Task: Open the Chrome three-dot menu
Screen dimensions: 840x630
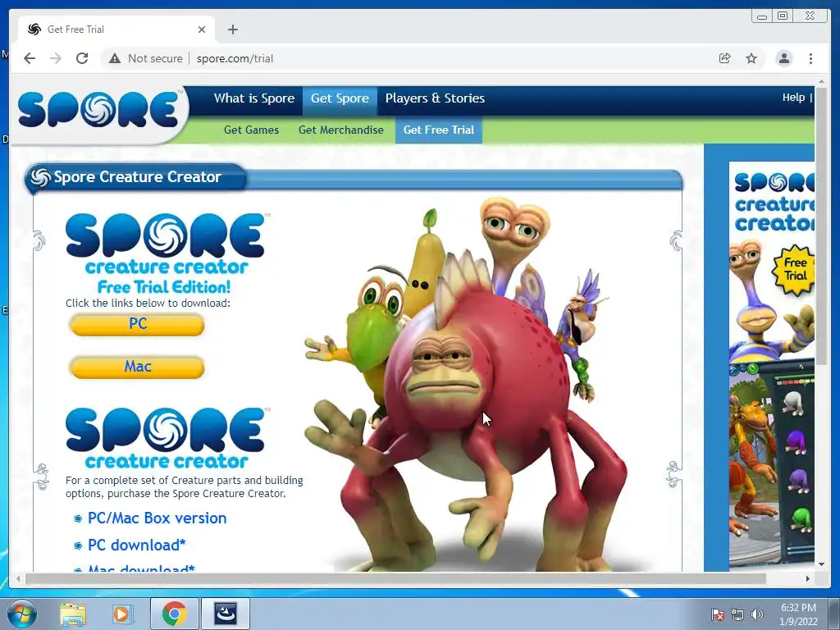Action: click(810, 58)
